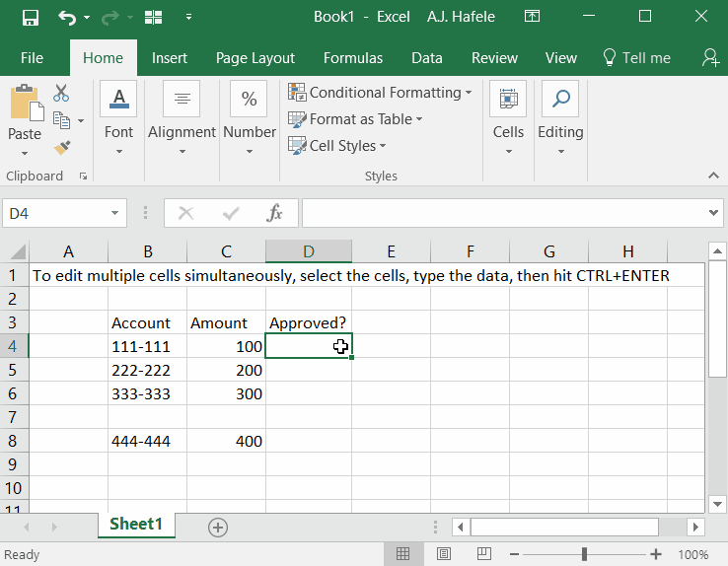Switch to the Insert tab
728x566 pixels.
point(170,58)
